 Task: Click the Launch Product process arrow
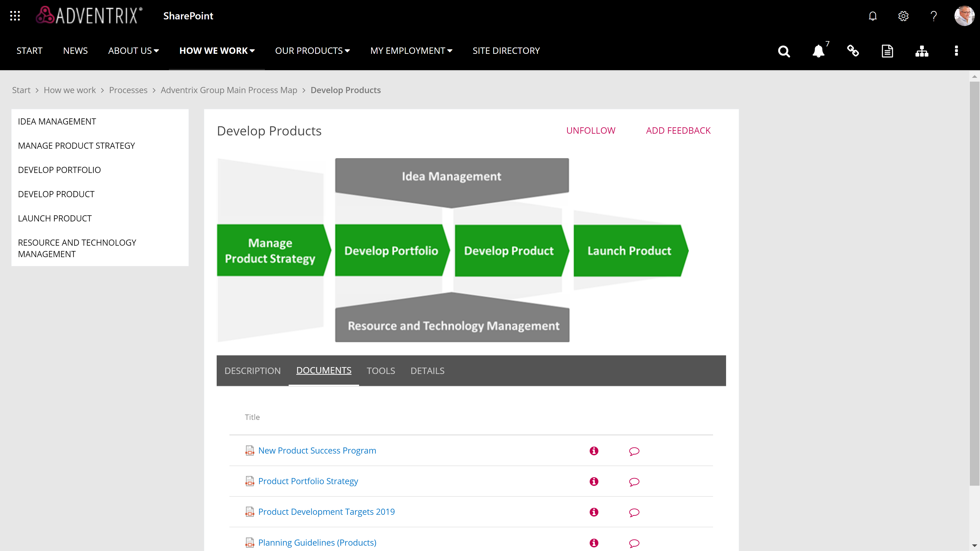tap(630, 251)
